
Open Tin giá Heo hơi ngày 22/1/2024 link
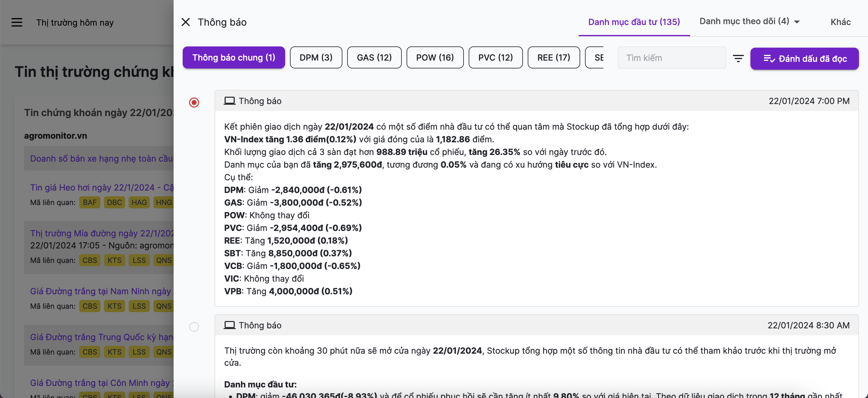click(x=102, y=187)
